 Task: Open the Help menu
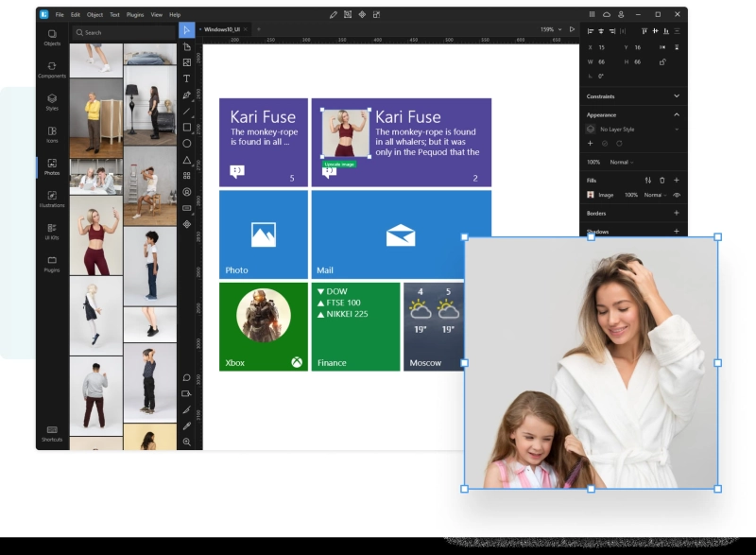tap(175, 15)
